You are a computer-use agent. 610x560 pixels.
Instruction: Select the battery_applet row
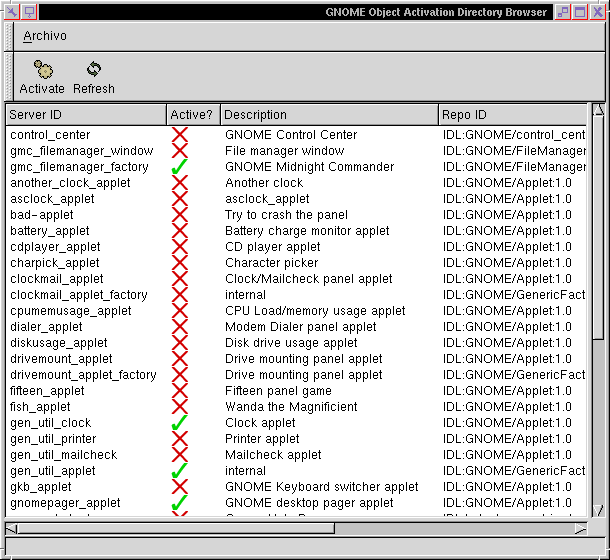pyautogui.click(x=296, y=231)
